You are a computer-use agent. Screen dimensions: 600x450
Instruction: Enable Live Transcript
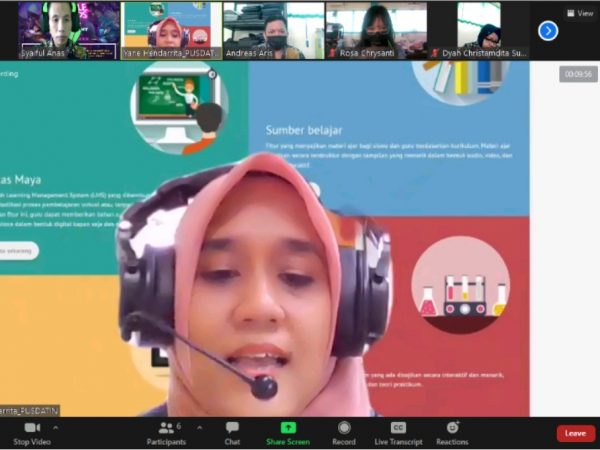tap(398, 433)
